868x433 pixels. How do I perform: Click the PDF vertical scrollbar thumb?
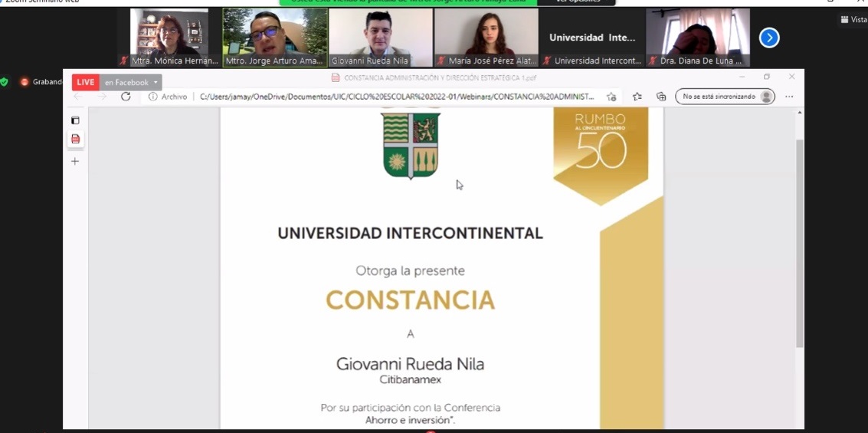coord(799,244)
